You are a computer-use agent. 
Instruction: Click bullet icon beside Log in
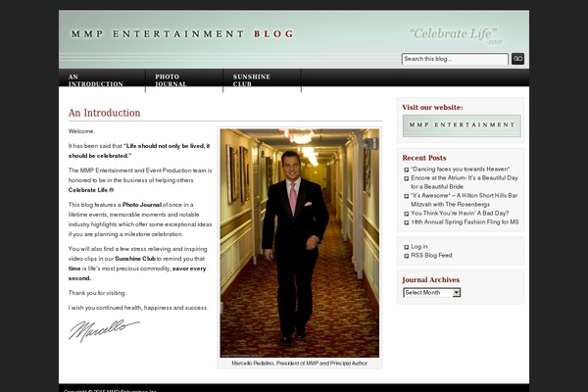pos(406,247)
